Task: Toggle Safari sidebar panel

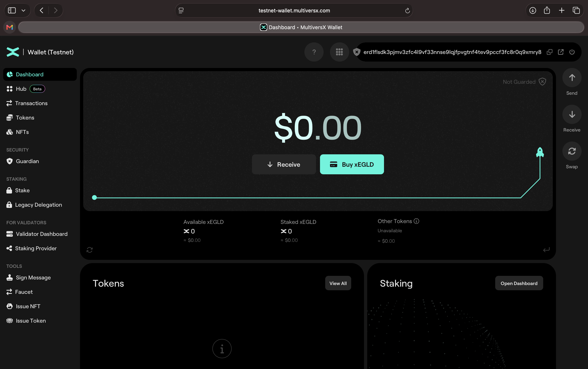Action: 12,10
